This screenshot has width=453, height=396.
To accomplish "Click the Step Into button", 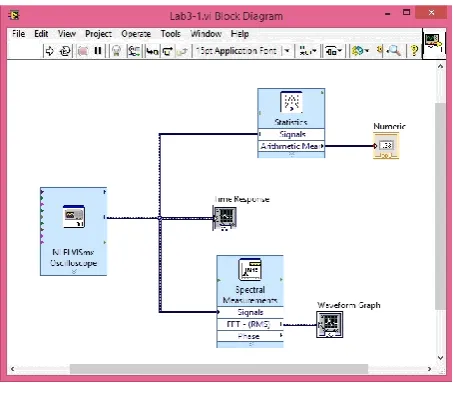I will [152, 51].
